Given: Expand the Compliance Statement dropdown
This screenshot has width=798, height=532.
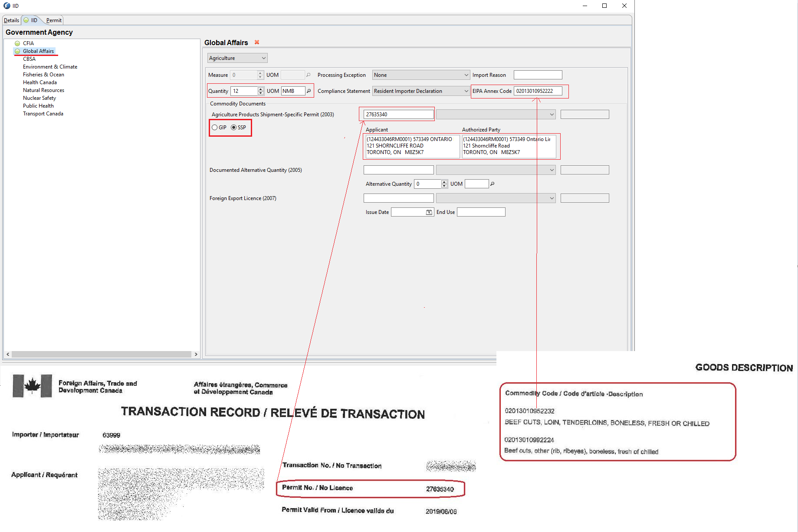Looking at the screenshot, I should tap(421, 91).
